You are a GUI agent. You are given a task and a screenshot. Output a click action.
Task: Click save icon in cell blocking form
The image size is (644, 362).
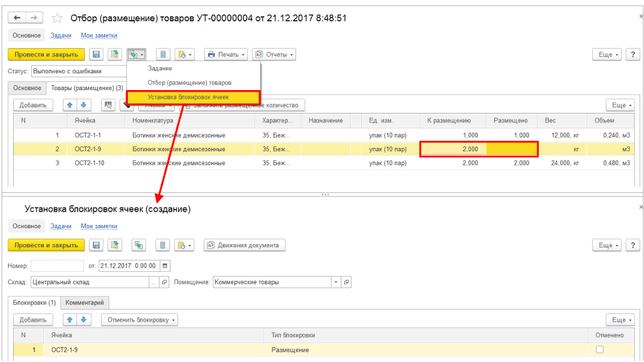tap(97, 246)
